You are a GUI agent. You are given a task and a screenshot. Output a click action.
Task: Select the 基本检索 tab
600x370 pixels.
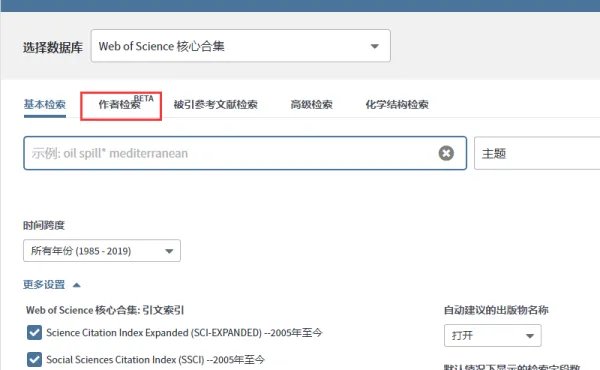click(x=45, y=104)
